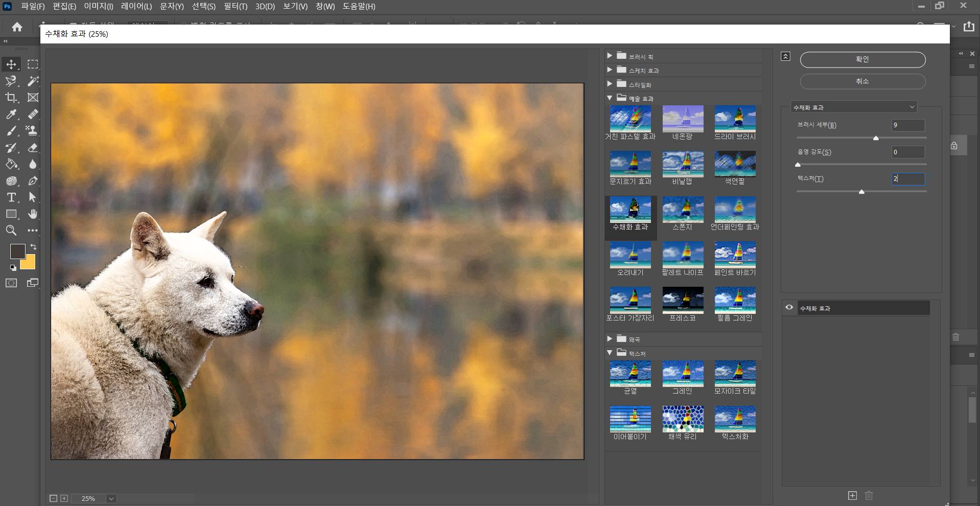The width and height of the screenshot is (980, 506).
Task: Collapse the 예술 효과 filter folder
Action: [x=610, y=98]
